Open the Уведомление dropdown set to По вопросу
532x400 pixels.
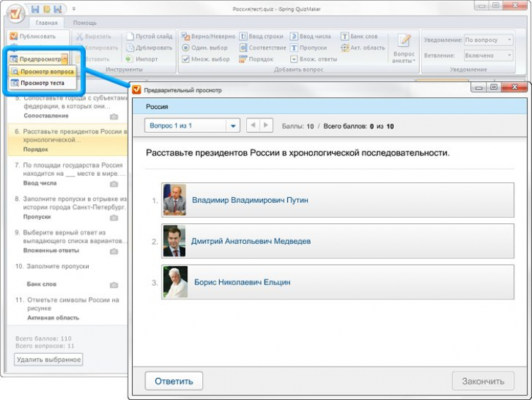[488, 40]
